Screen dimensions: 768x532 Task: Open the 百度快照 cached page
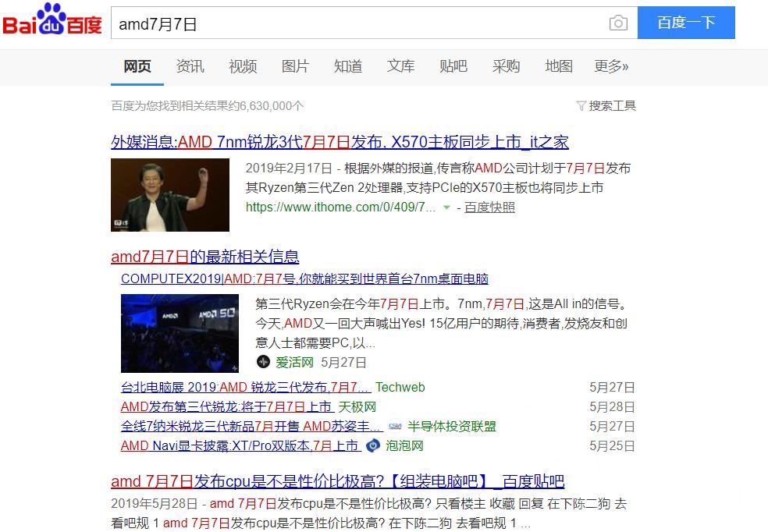click(x=489, y=208)
